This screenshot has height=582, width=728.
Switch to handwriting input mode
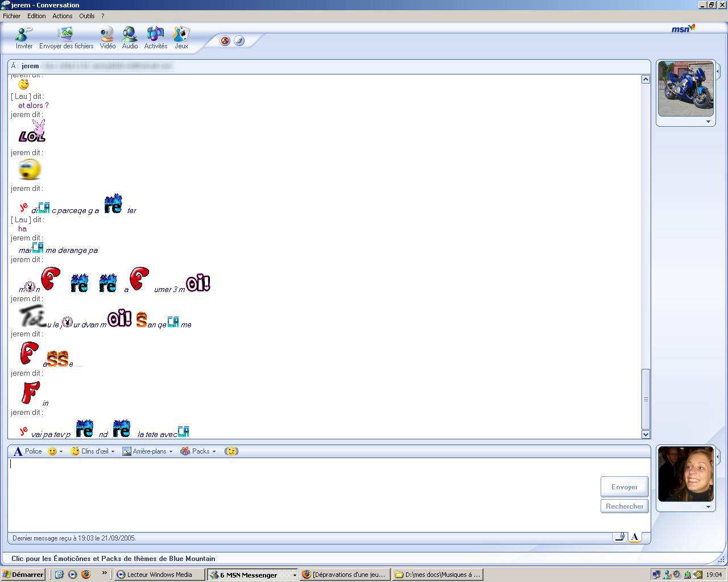click(x=619, y=537)
